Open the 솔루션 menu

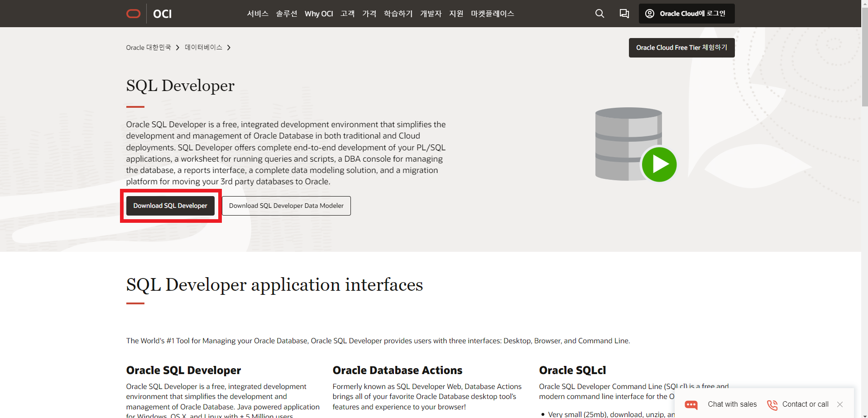pyautogui.click(x=287, y=14)
